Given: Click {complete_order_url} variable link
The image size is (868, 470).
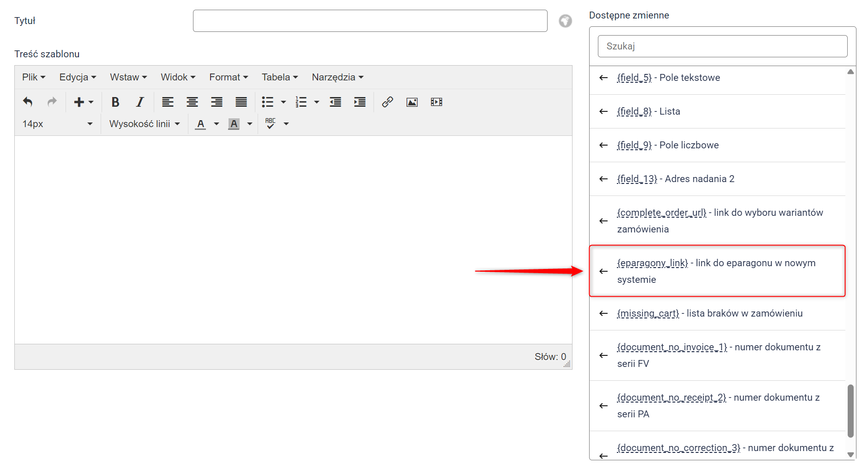Looking at the screenshot, I should (662, 213).
